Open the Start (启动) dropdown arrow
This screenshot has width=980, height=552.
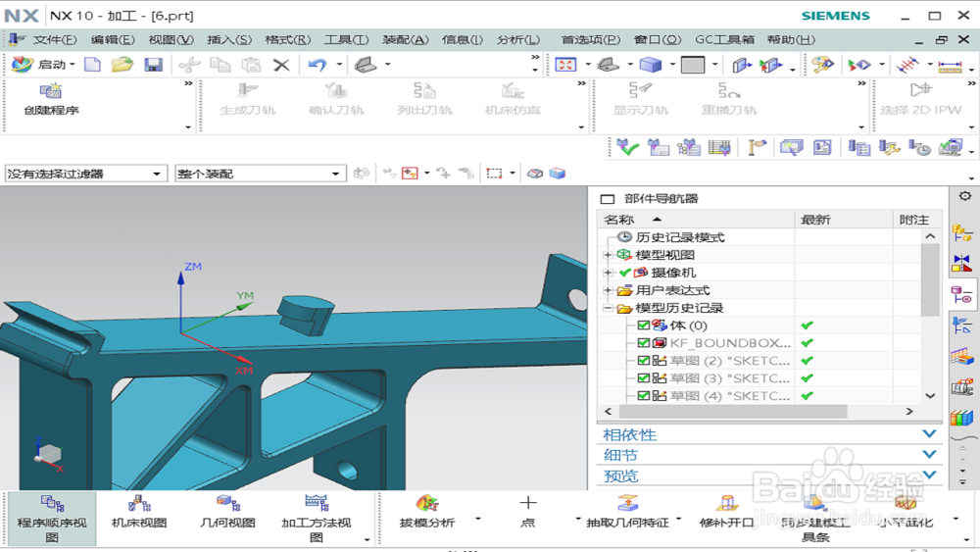(x=73, y=65)
